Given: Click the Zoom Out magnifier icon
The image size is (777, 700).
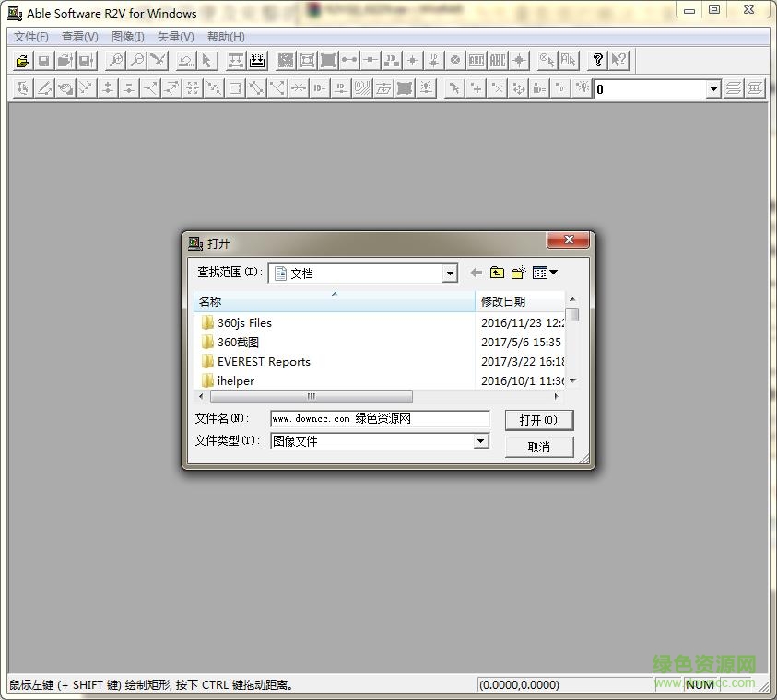Looking at the screenshot, I should coord(136,60).
